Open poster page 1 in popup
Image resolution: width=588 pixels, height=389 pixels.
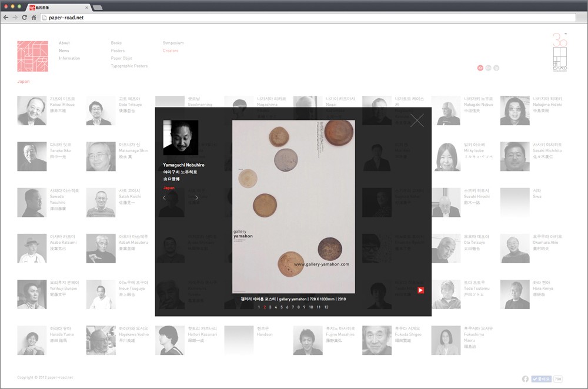[x=259, y=307]
